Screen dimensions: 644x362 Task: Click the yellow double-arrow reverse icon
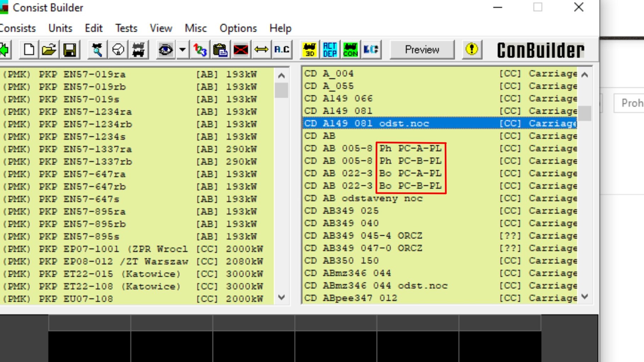click(261, 50)
